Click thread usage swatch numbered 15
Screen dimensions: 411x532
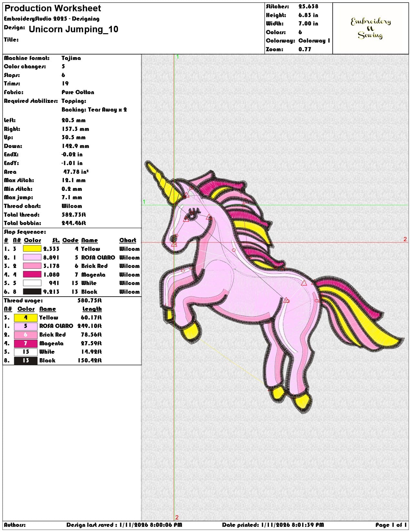coord(26,352)
